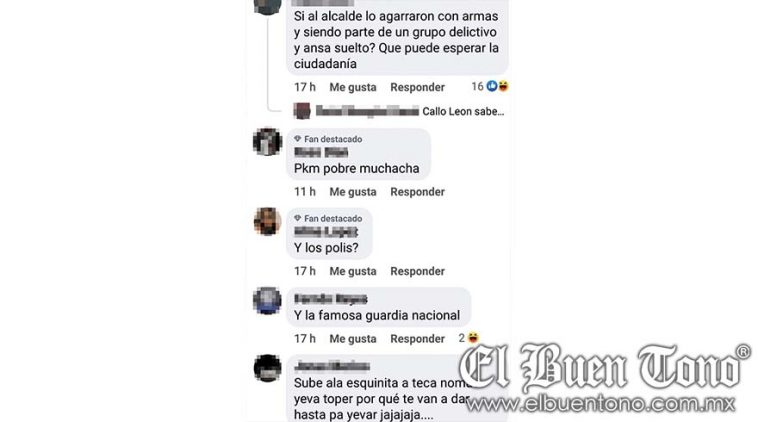The height and width of the screenshot is (422, 758).
Task: Click the laughing emoji beside count 2
Action: tap(473, 338)
